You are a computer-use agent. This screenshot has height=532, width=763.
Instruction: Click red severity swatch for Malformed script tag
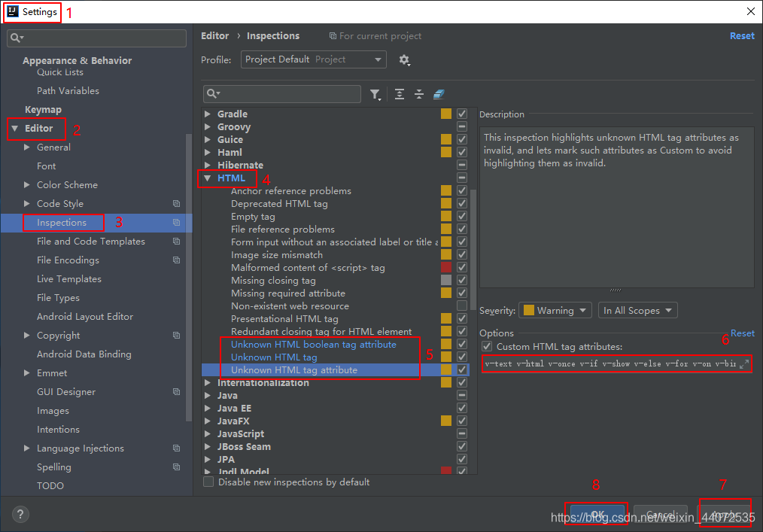click(446, 267)
